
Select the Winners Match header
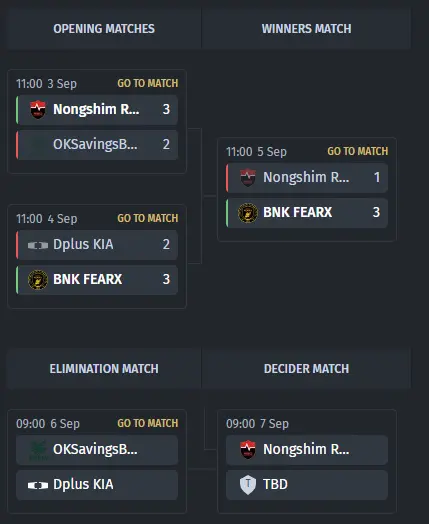tap(306, 29)
